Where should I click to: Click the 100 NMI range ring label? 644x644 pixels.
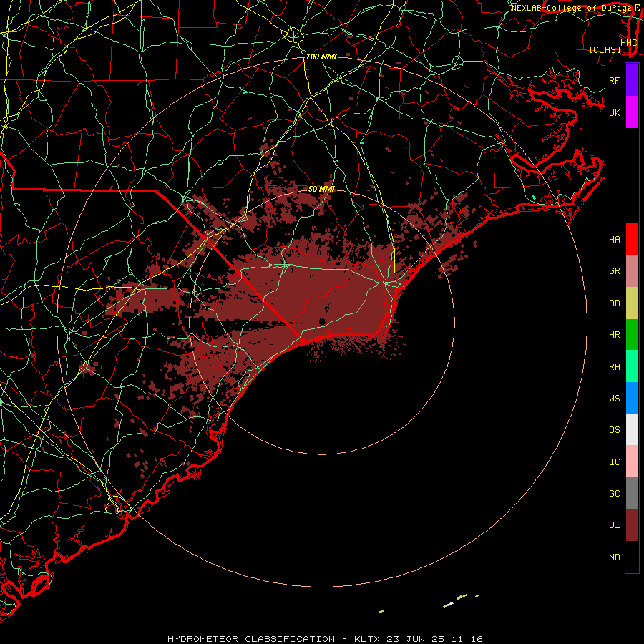point(321,57)
